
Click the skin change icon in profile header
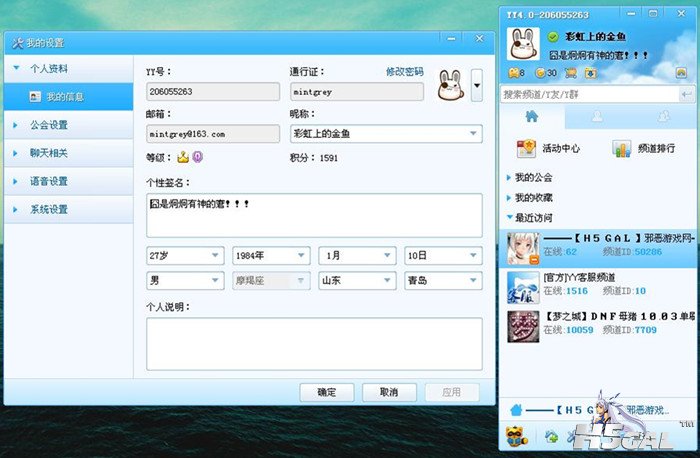pyautogui.click(x=681, y=73)
